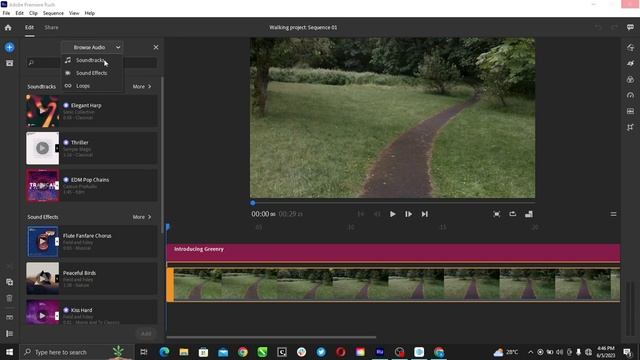Select the video clip on the timeline

point(393,284)
